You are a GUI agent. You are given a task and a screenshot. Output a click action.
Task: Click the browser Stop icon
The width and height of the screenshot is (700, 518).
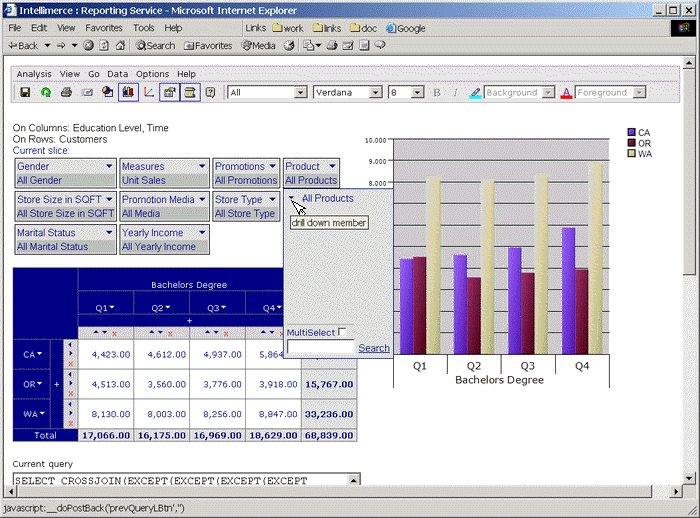coord(88,46)
